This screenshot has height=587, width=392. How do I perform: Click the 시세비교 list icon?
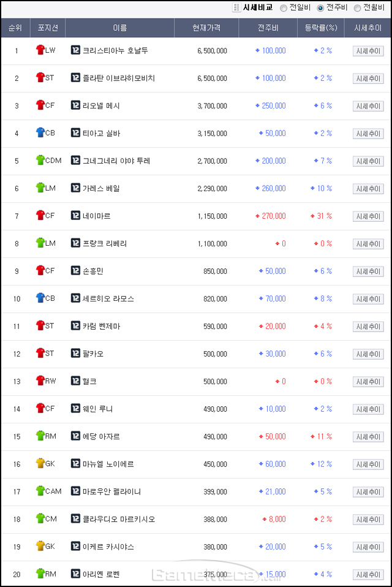pos(236,7)
